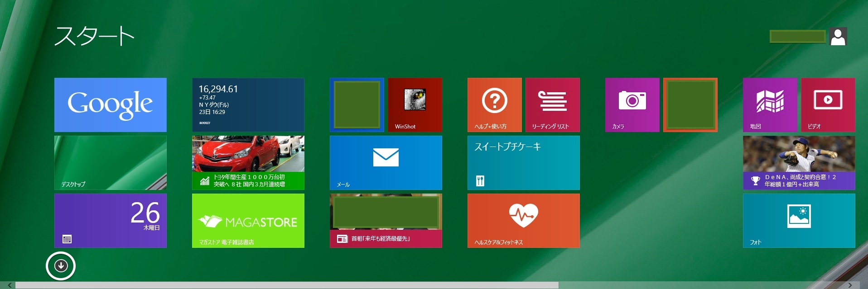Click the スタート heading text
This screenshot has height=289, width=868.
click(94, 36)
